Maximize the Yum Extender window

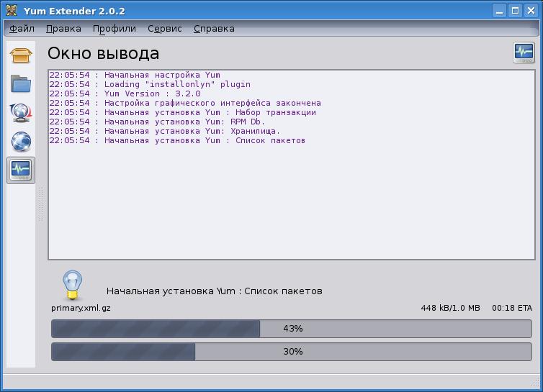pyautogui.click(x=515, y=11)
